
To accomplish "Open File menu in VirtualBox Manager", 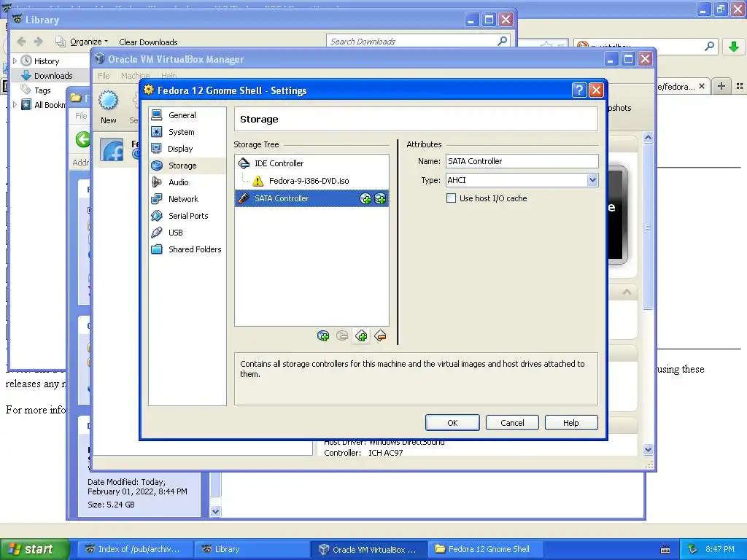I will pos(104,76).
